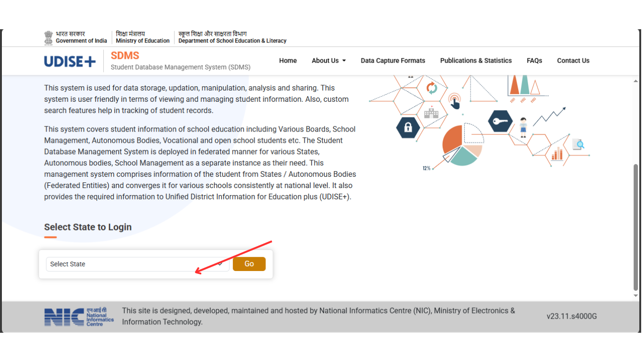
Task: Click the circular refresh icon in the hexagon
Action: pos(433,88)
